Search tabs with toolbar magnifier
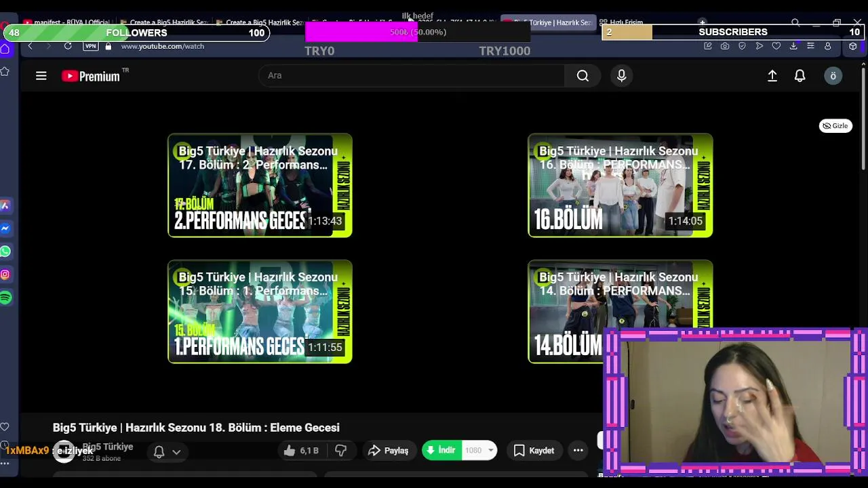Screen dimensions: 868x488 [x=795, y=22]
